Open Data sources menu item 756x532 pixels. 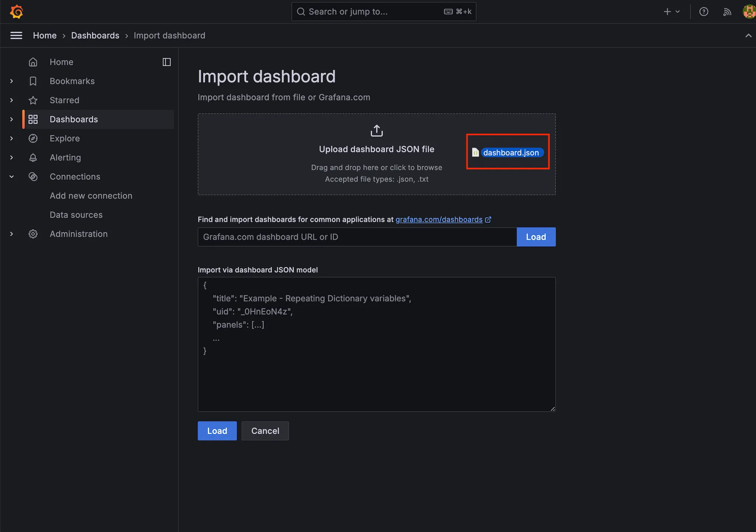click(76, 215)
